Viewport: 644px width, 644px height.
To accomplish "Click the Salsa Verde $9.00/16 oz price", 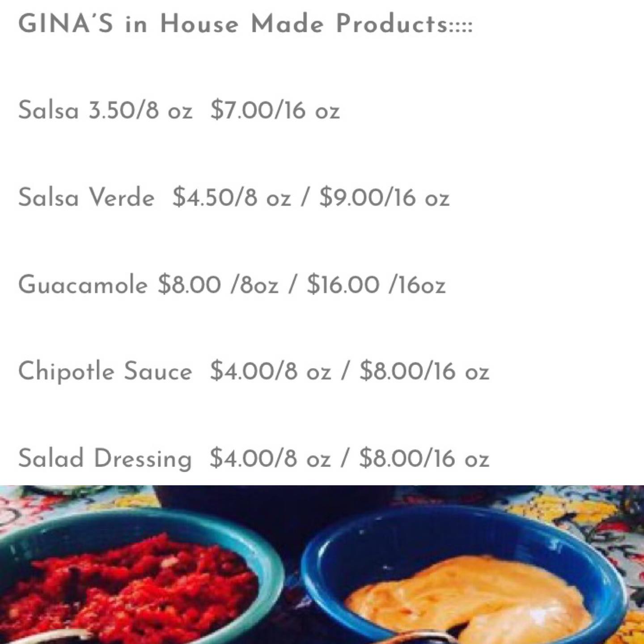I will pos(384,197).
